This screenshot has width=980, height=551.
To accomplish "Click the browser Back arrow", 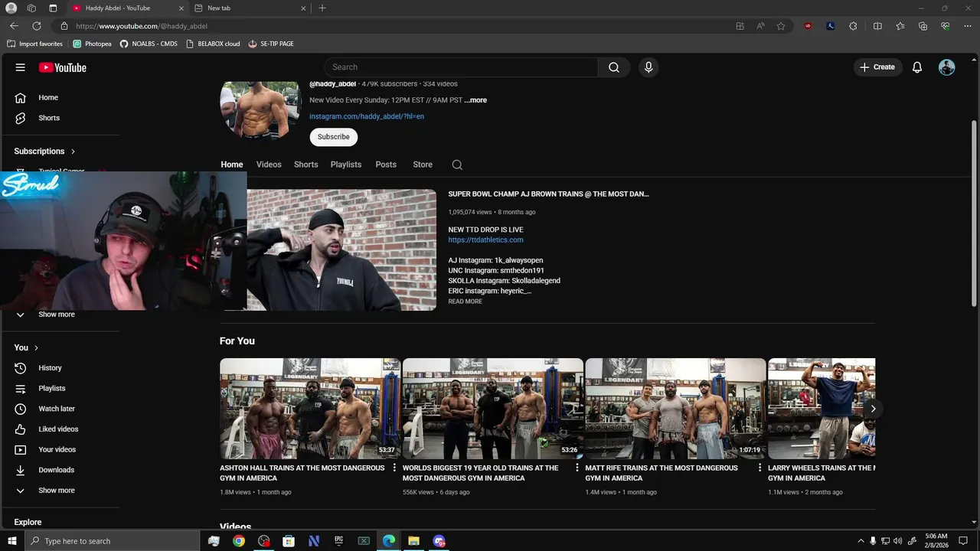I will [14, 26].
